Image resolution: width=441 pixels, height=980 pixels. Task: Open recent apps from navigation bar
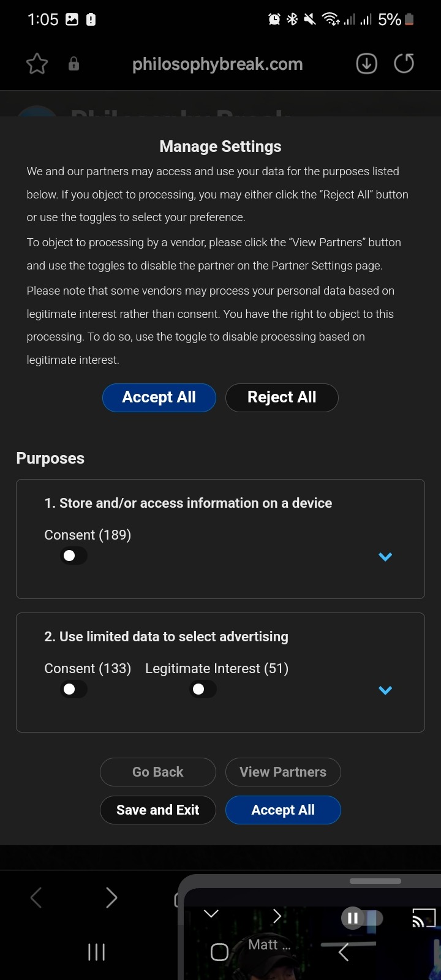point(96,952)
